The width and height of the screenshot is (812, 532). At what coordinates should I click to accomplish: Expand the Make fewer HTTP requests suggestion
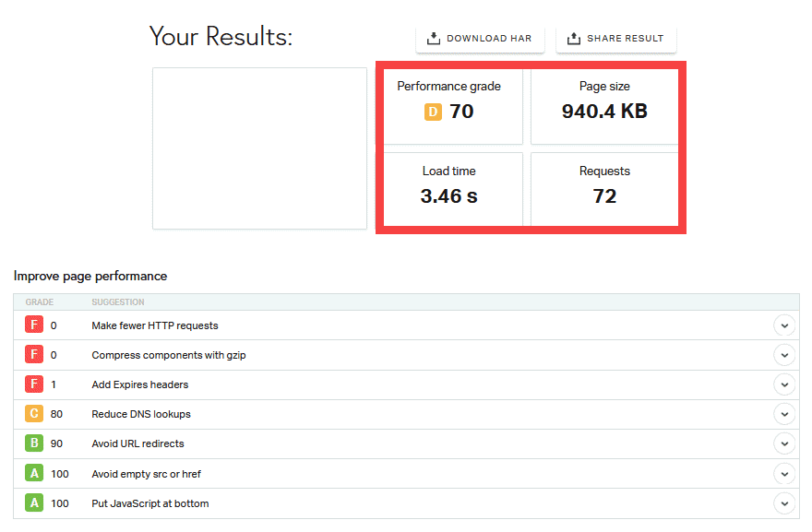click(x=784, y=325)
